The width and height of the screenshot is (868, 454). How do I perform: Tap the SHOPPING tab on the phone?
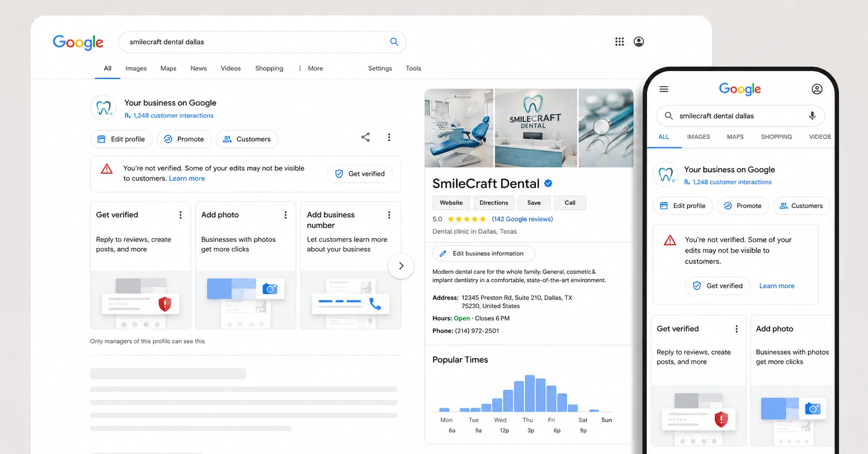point(776,137)
